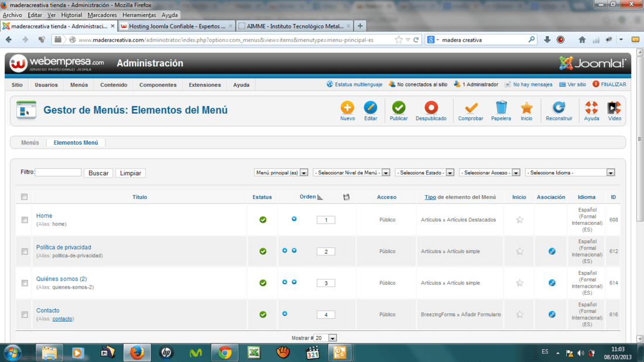This screenshot has width=644, height=362.
Task: Click the order field for Home
Action: tap(326, 220)
